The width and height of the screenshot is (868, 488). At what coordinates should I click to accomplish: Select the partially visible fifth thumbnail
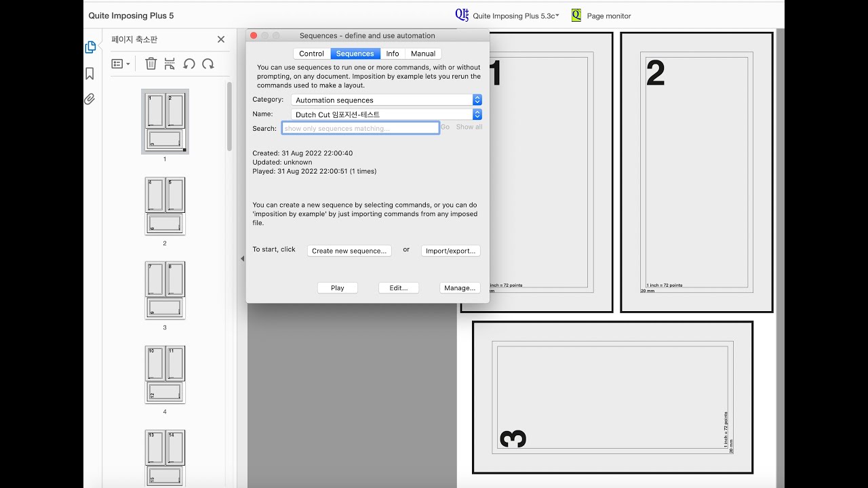click(x=165, y=458)
